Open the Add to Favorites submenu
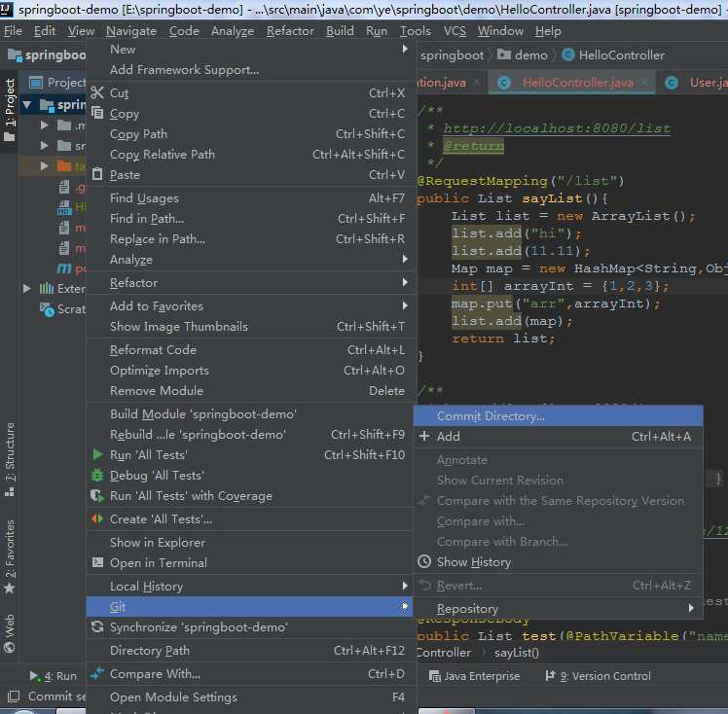This screenshot has height=714, width=728. (250, 305)
